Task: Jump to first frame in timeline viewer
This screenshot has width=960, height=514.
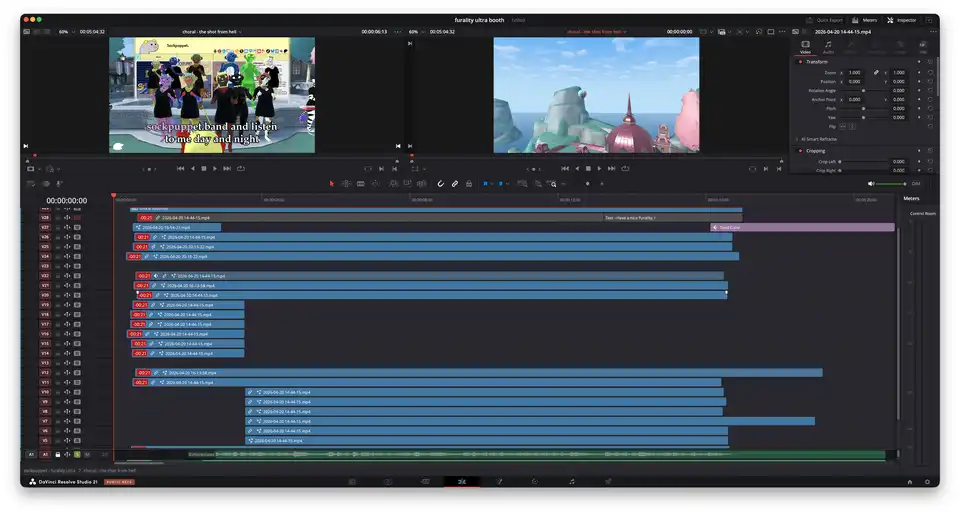Action: point(564,168)
